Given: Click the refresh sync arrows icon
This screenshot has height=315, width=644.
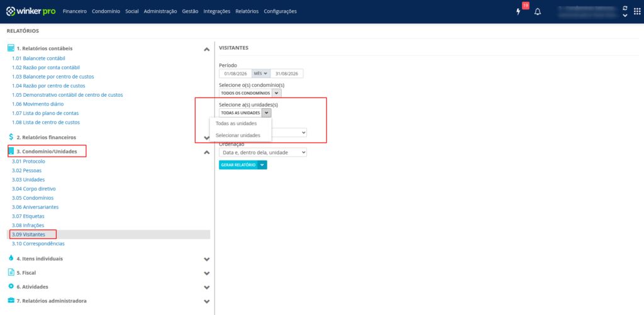Looking at the screenshot, I should [625, 8].
